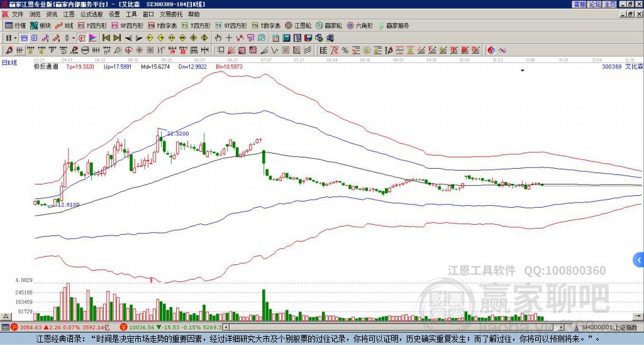This screenshot has width=644, height=345.
Task: Click the 22.3200 high price label
Action: [x=178, y=133]
